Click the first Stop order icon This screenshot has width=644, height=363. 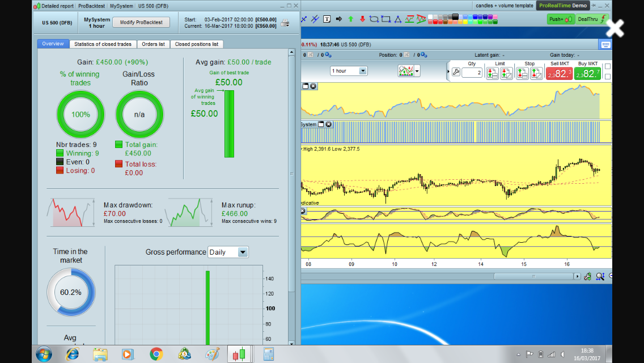[x=522, y=73]
